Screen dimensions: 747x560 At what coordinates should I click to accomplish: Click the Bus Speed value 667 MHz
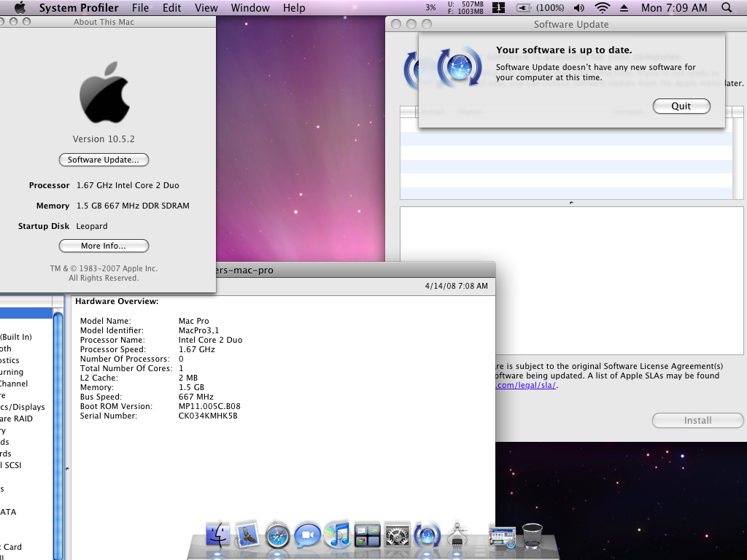[196, 397]
